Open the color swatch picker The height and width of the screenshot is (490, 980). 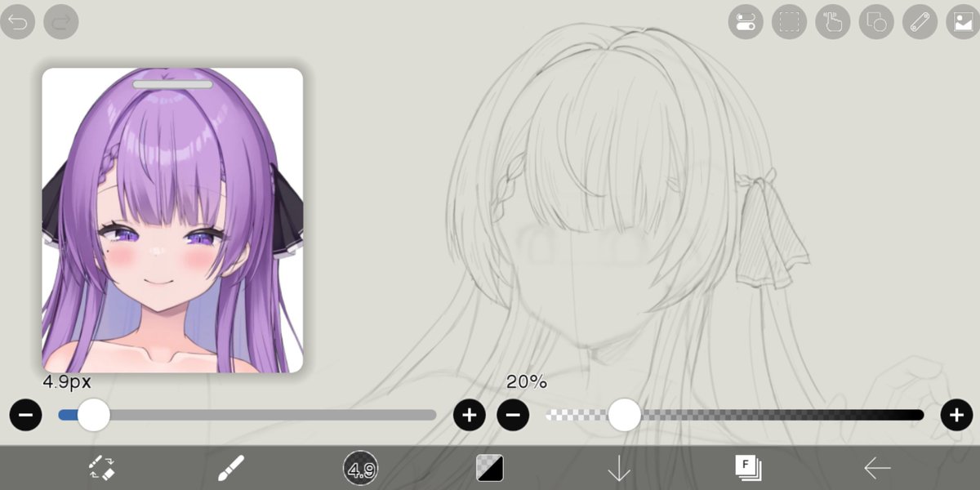[x=490, y=468]
